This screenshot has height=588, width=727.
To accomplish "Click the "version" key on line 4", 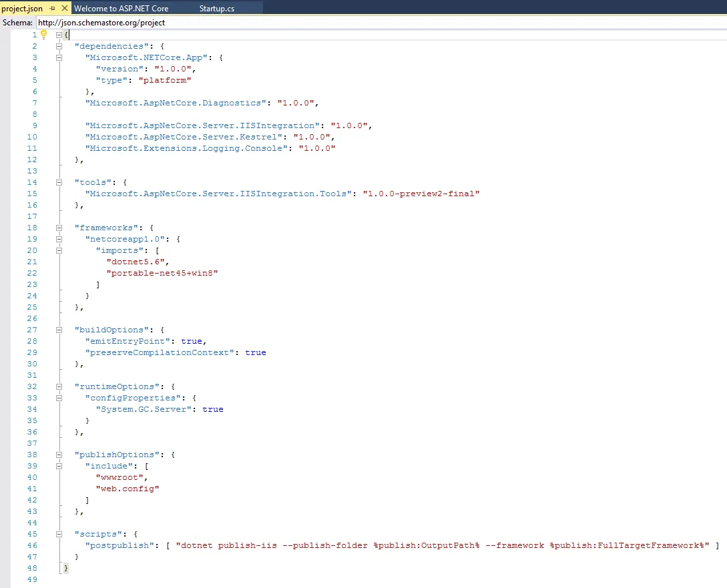I will coord(119,69).
